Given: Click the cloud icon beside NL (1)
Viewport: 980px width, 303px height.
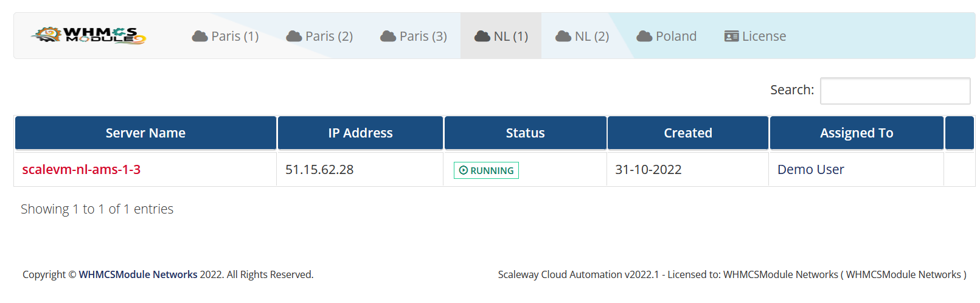Looking at the screenshot, I should click(482, 37).
